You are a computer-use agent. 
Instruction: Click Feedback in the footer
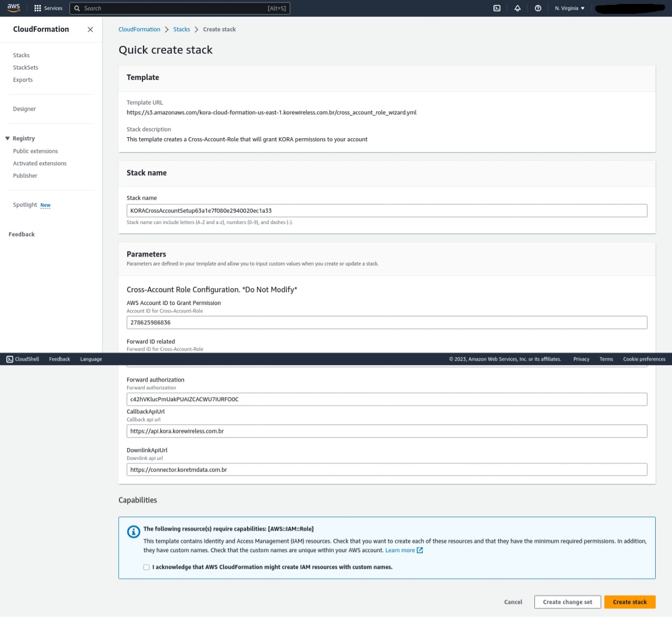pos(60,359)
